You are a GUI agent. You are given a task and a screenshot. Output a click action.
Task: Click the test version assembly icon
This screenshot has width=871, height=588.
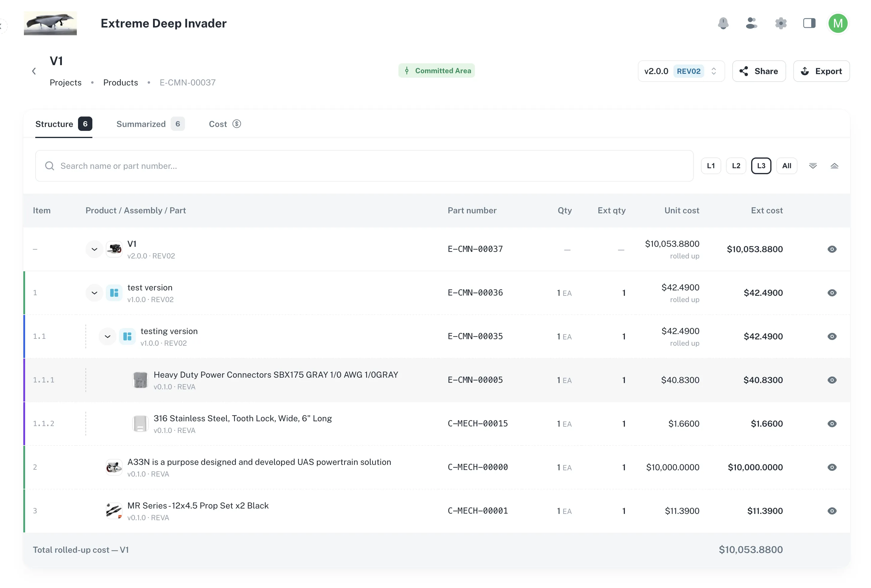114,293
